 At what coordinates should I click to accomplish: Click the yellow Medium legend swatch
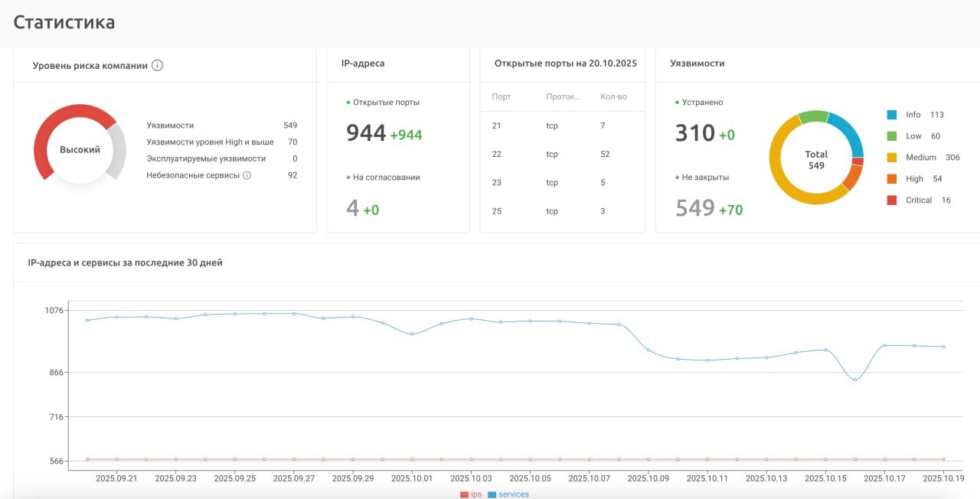pos(892,158)
